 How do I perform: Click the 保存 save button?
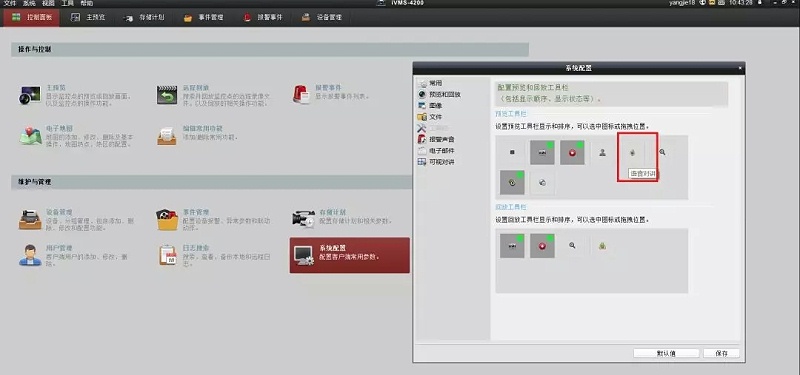[x=721, y=353]
